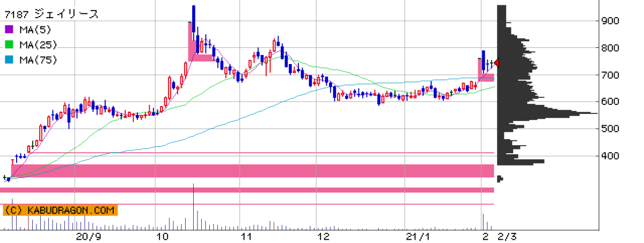
Task: Click the MA(75) legend label
Action: coord(38,60)
